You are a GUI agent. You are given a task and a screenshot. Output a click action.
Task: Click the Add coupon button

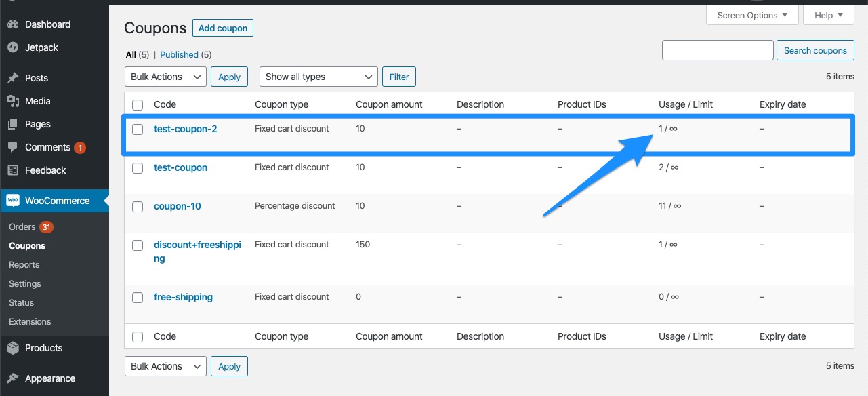[222, 28]
